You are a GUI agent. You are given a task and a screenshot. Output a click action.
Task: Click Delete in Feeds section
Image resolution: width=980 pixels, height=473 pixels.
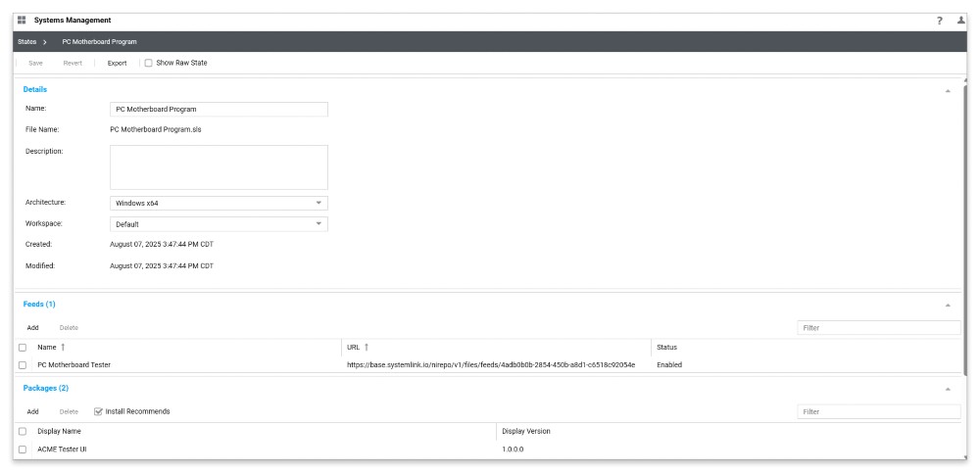(69, 328)
